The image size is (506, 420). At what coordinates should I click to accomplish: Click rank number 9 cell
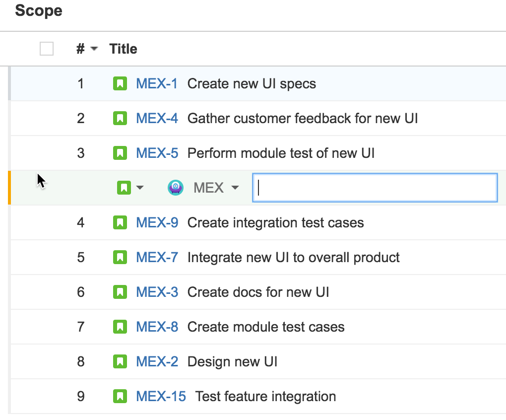click(81, 397)
